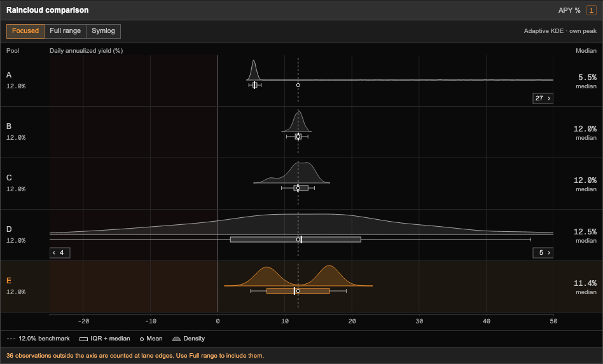Switch to the Full range tab
This screenshot has height=364, width=603.
tap(66, 31)
